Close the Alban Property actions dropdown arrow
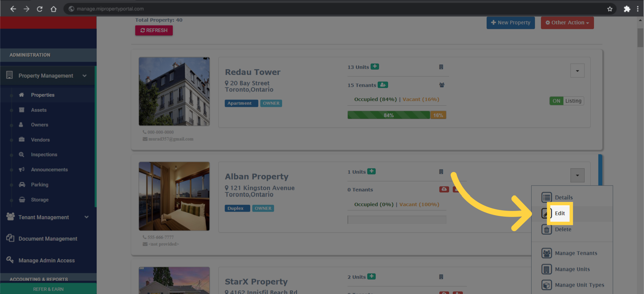The image size is (644, 294). [x=577, y=175]
